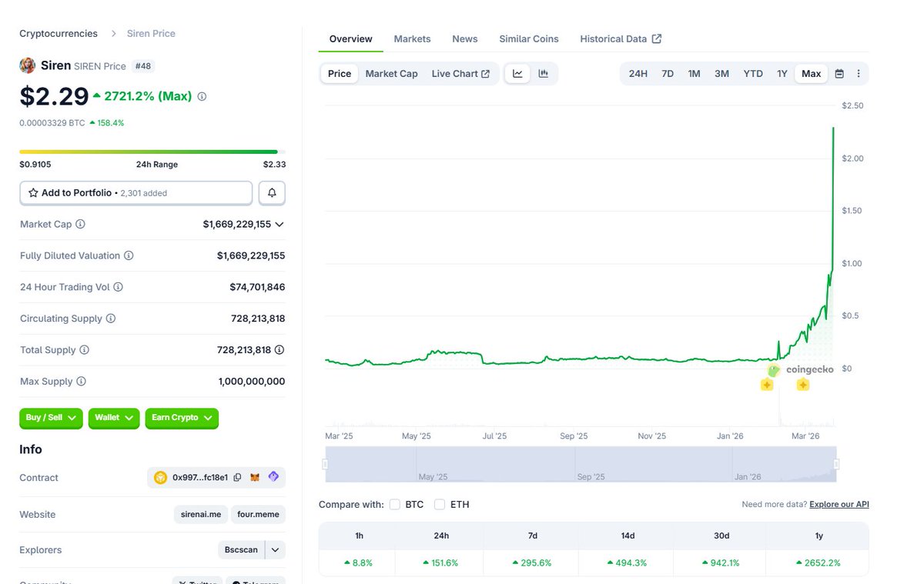The height and width of the screenshot is (584, 924).
Task: Open the Historical Data tab
Action: [x=614, y=38]
